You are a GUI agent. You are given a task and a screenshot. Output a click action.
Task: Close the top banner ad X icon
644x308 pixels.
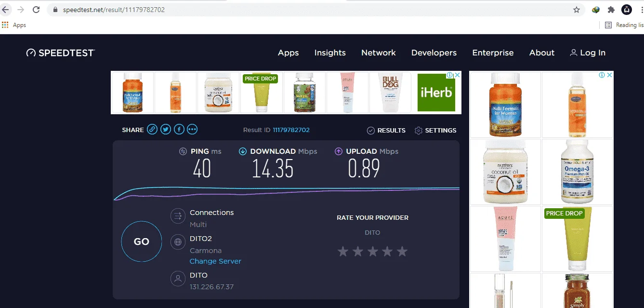(x=458, y=75)
